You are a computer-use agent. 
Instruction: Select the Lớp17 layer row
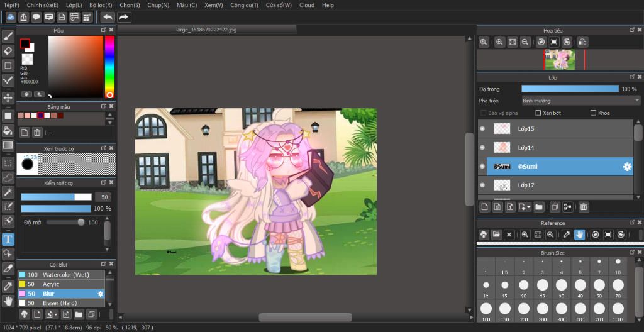tap(556, 185)
